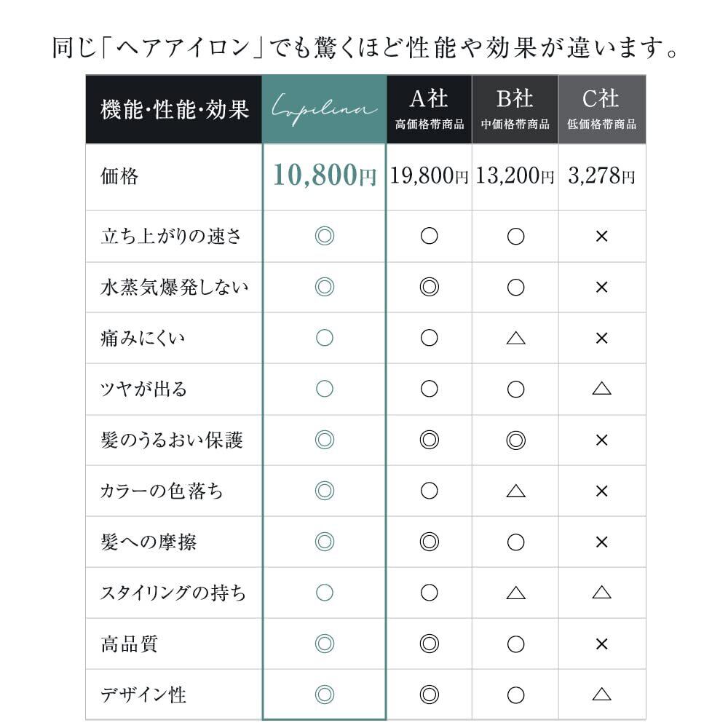Image resolution: width=728 pixels, height=728 pixels.
Task: Click A社's double circle in the 水蒸気爆発しない row
Action: coord(430,288)
